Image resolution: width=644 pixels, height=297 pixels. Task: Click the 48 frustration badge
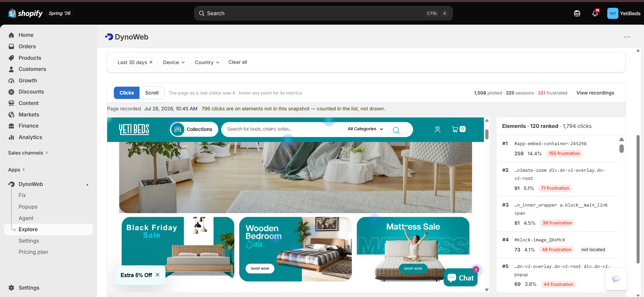pyautogui.click(x=556, y=250)
